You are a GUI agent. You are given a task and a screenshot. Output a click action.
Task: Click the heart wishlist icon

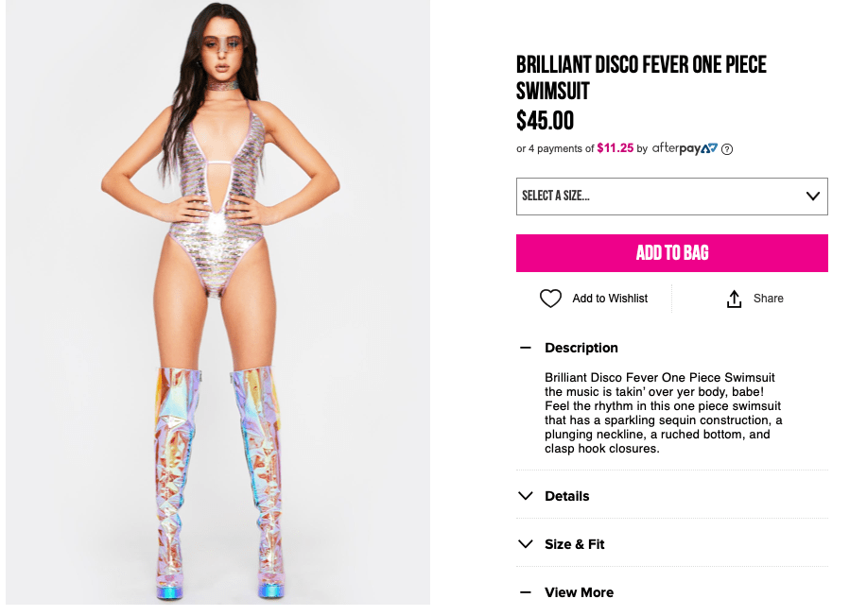click(550, 299)
